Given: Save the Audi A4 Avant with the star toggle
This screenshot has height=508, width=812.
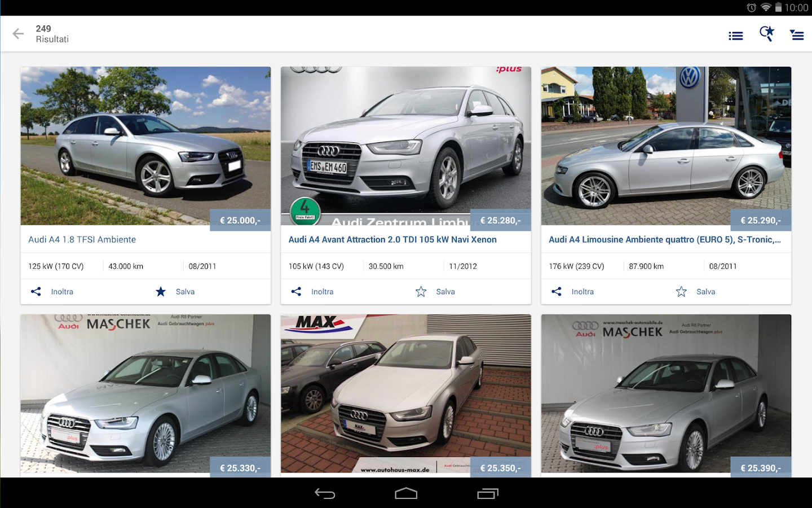Looking at the screenshot, I should [x=421, y=291].
